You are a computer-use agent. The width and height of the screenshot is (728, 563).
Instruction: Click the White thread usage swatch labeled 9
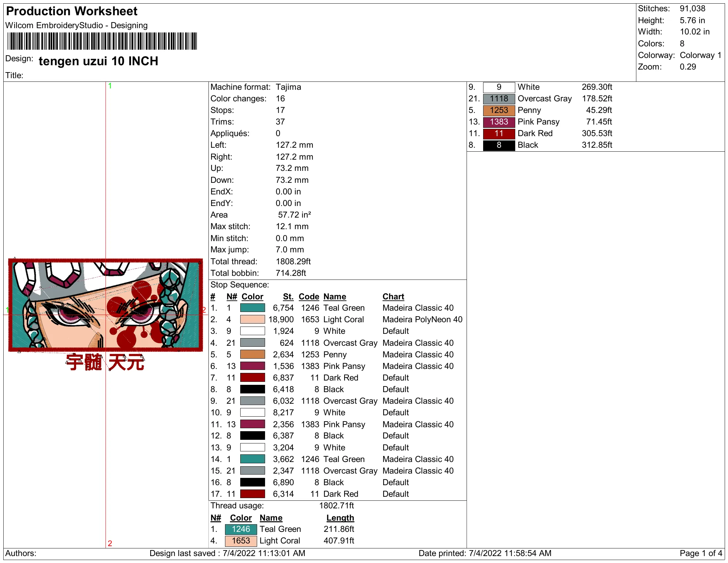point(499,87)
